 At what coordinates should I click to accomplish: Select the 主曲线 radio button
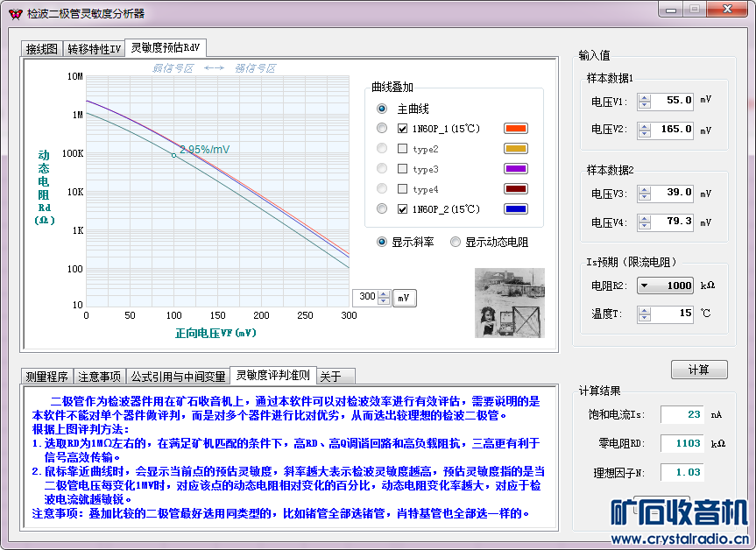(382, 109)
